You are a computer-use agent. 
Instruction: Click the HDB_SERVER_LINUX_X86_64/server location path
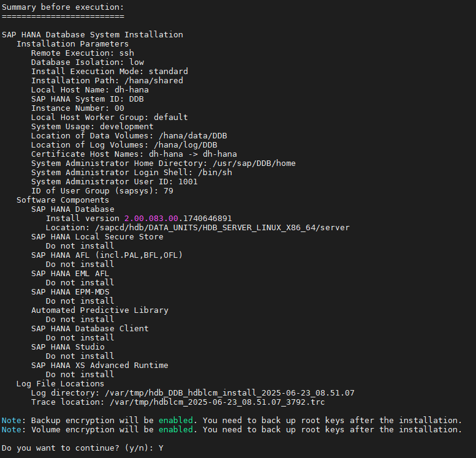(222, 227)
